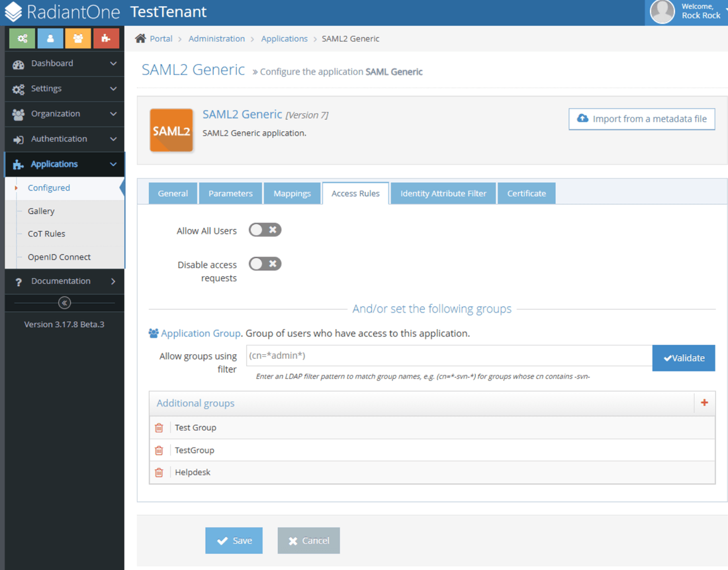728x570 pixels.
Task: Expand the Authentication menu chevron
Action: [113, 138]
